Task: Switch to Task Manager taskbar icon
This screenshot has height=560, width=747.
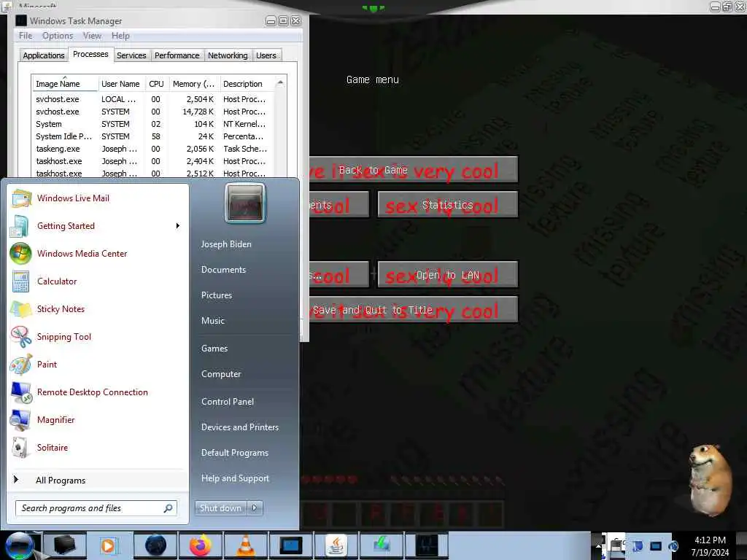Action: click(x=426, y=545)
